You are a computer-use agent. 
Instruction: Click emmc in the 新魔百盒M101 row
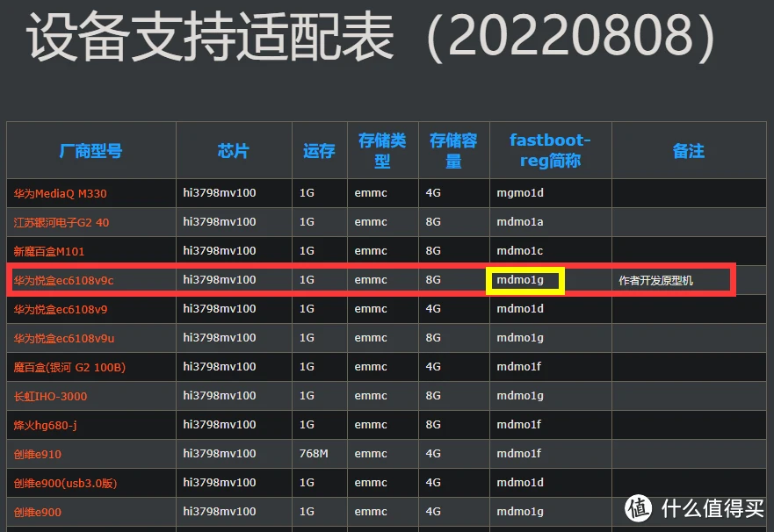371,251
